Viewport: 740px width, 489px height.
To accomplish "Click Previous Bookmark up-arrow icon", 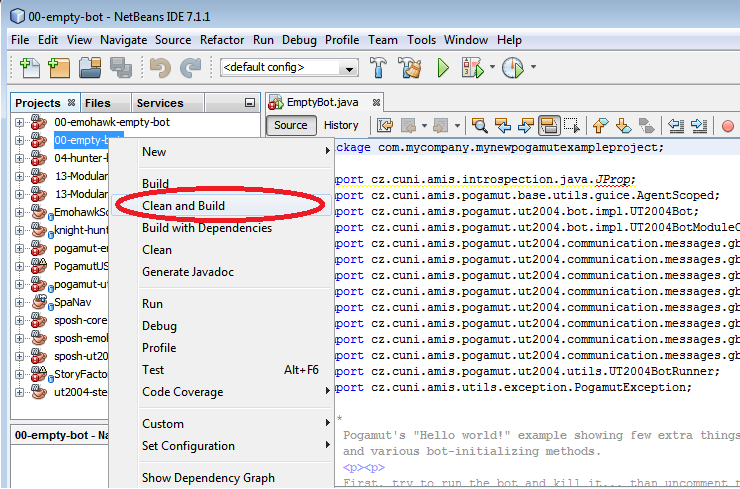I will (x=600, y=126).
